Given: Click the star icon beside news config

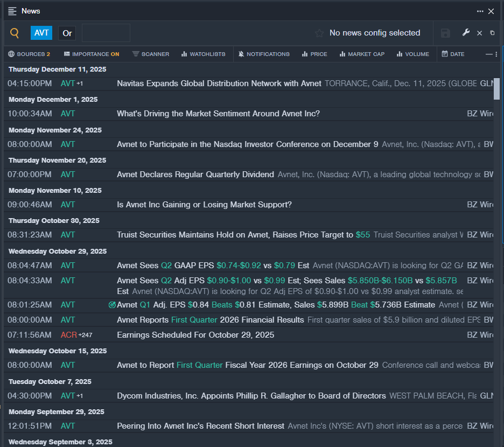Looking at the screenshot, I should (x=319, y=33).
